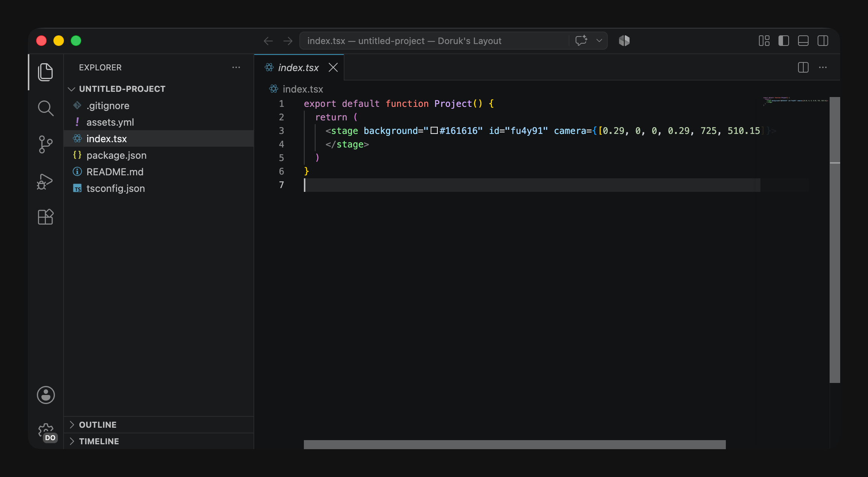Split the editor to the right
The image size is (868, 477).
pos(803,68)
